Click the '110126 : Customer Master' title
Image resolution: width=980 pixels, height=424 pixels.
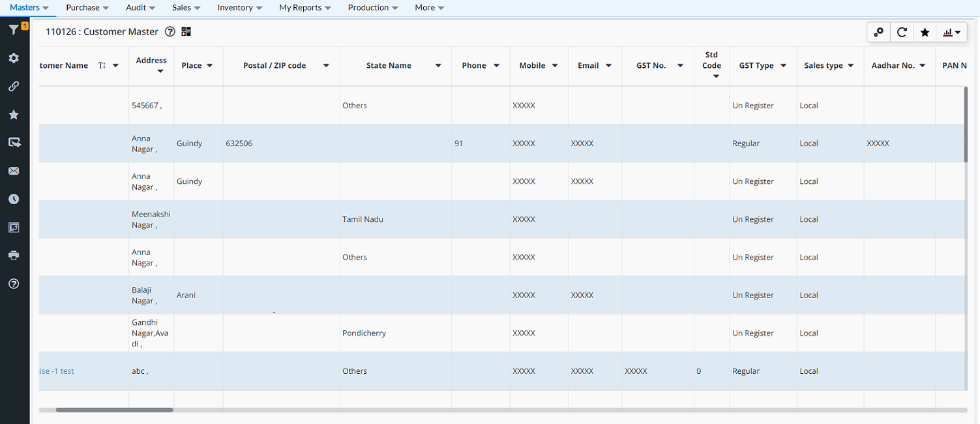click(x=102, y=31)
